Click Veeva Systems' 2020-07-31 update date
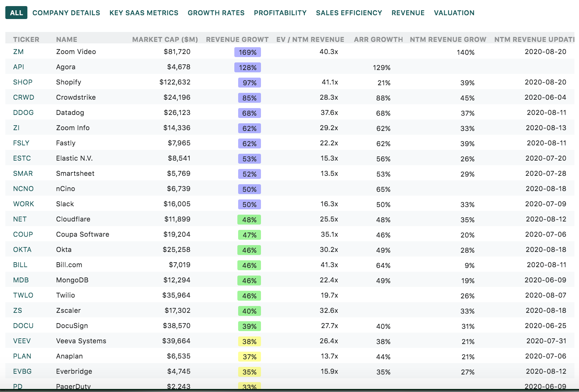The width and height of the screenshot is (579, 392). [x=546, y=341]
